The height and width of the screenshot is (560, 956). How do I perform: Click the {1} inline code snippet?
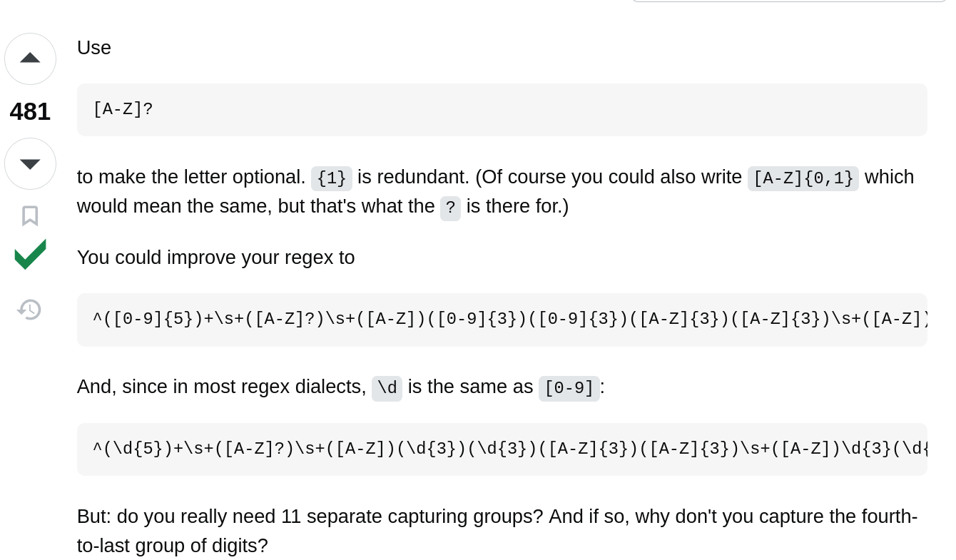tap(331, 178)
